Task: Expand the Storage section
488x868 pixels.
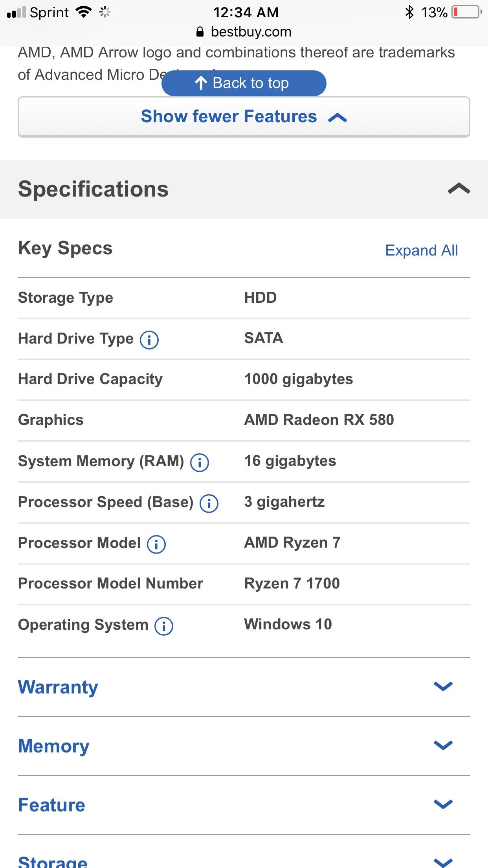Action: [443, 862]
